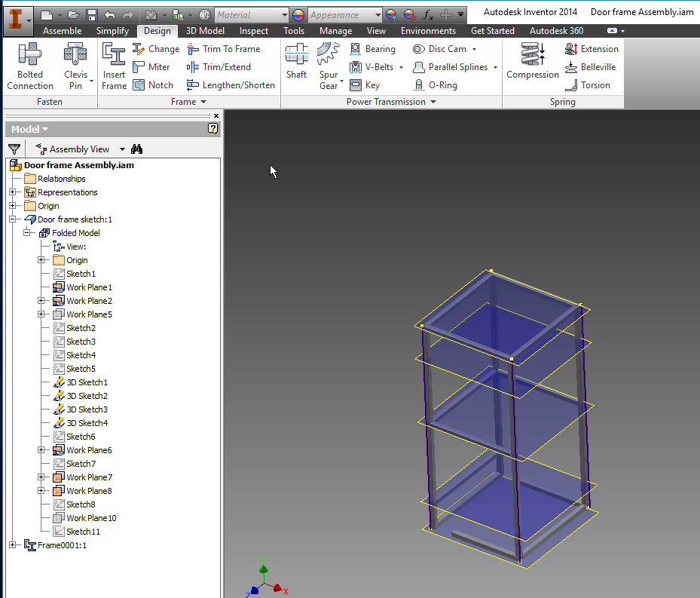Open the Environments ribbon tab
Viewport: 700px width, 598px height.
[x=428, y=31]
